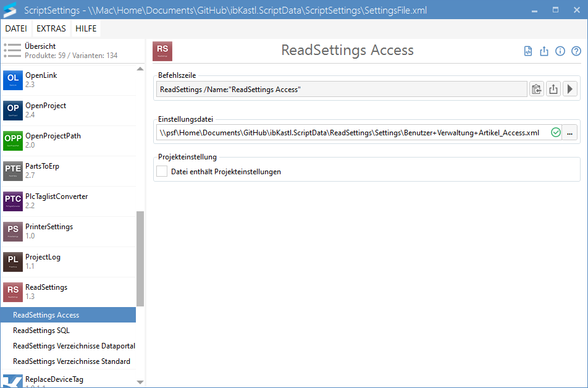Click into the Einstellungsdatei path field

point(349,132)
